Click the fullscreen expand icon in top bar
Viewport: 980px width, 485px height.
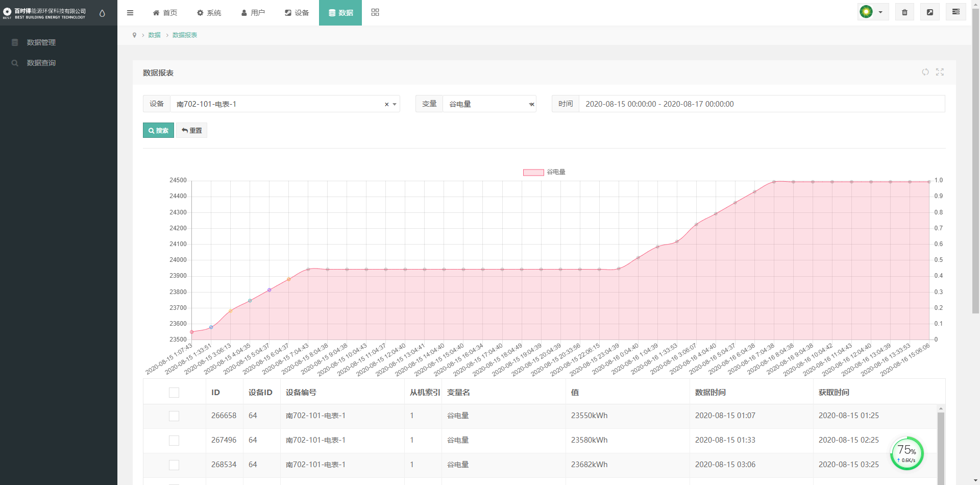930,12
